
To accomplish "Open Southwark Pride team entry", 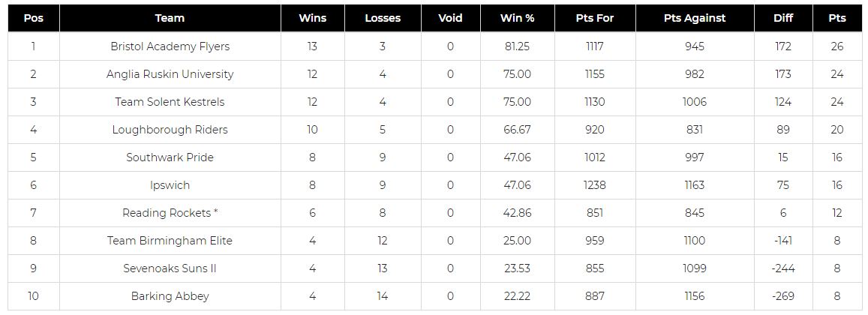I will click(170, 157).
